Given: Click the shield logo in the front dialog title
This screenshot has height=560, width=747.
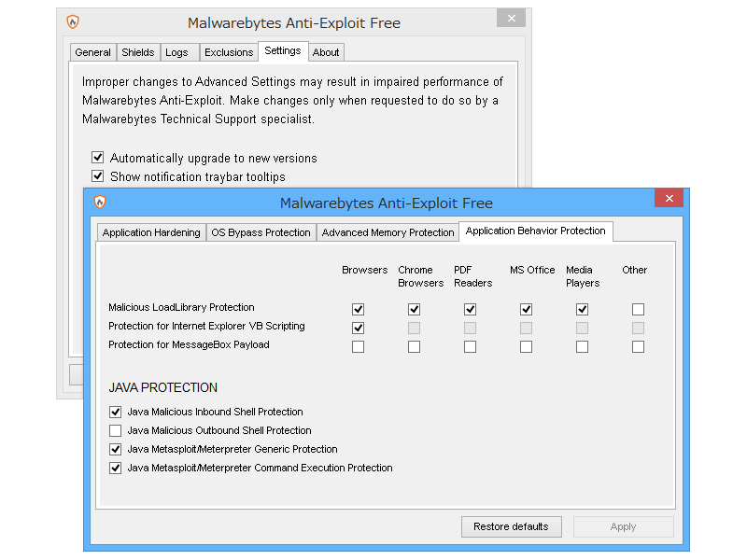Looking at the screenshot, I should click(100, 202).
